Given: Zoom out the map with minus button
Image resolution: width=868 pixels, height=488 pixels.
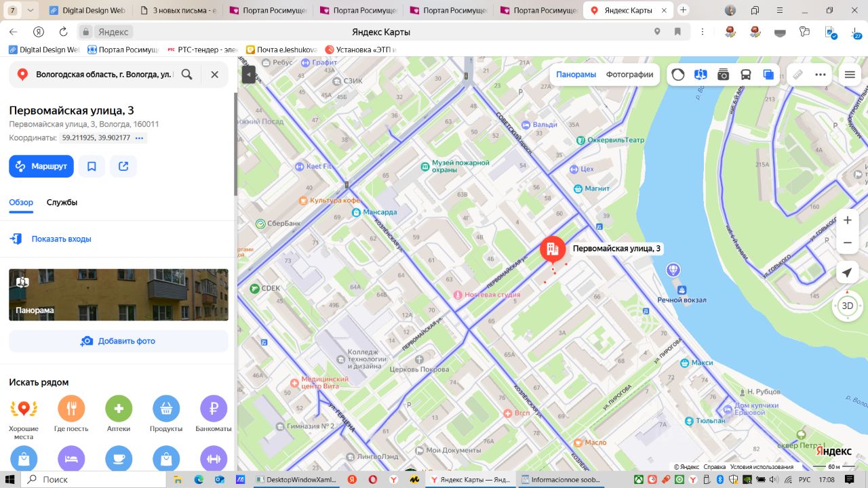Looking at the screenshot, I should point(848,243).
